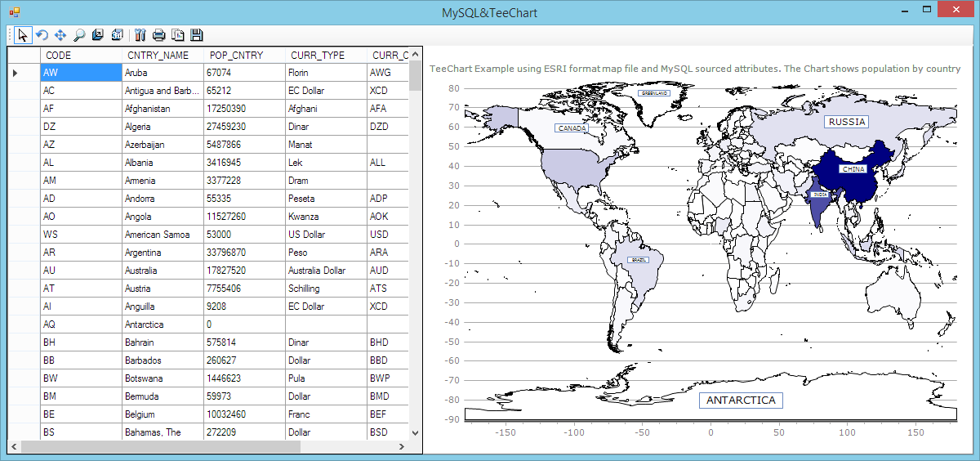Click the American Samoa cell
This screenshot has height=461, width=980.
point(163,235)
